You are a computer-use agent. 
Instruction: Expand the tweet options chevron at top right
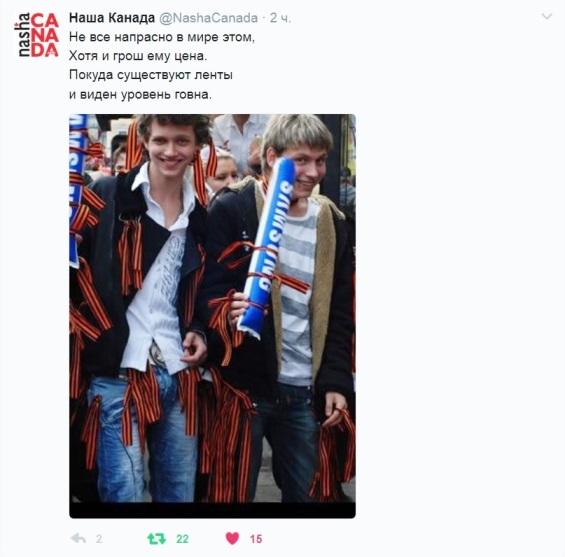click(547, 17)
